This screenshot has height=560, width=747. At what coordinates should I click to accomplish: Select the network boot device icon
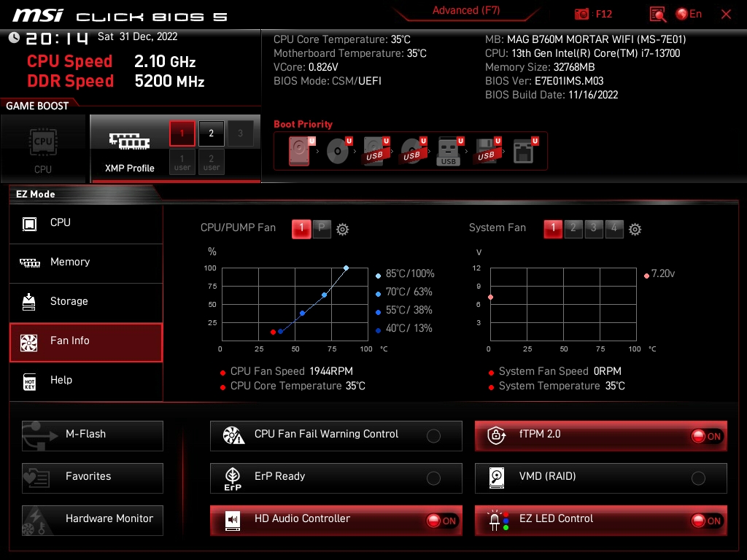pos(525,151)
